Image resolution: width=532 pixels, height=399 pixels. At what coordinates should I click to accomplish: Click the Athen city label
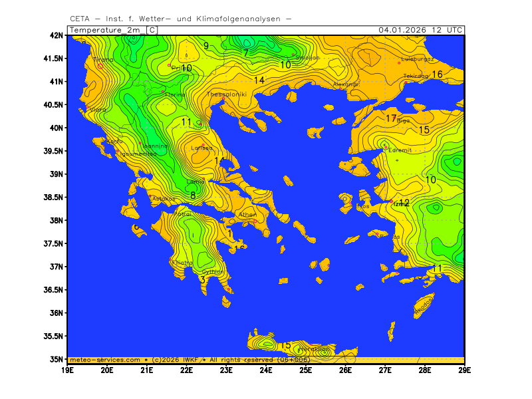click(247, 215)
